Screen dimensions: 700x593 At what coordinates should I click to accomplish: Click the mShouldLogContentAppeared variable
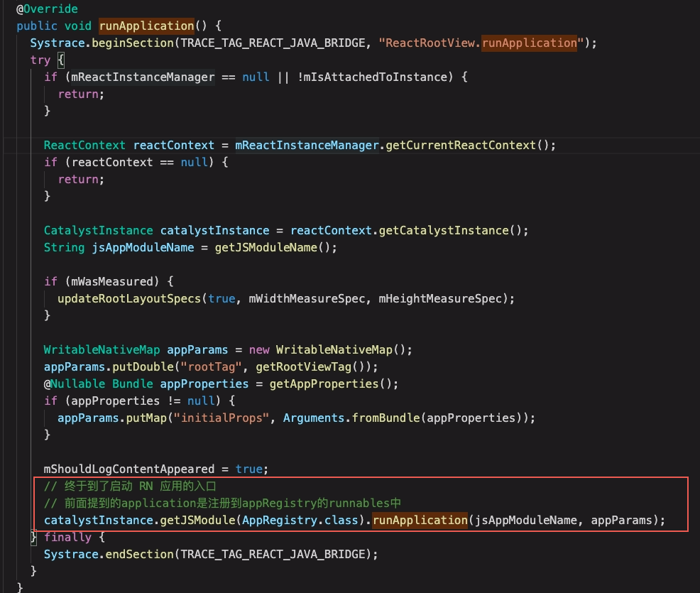click(129, 469)
